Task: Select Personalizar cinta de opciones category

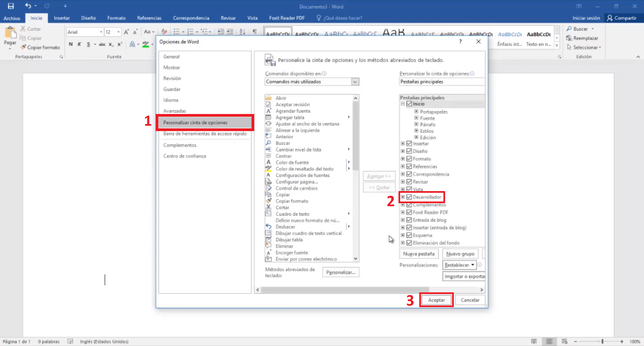Action: coord(205,123)
